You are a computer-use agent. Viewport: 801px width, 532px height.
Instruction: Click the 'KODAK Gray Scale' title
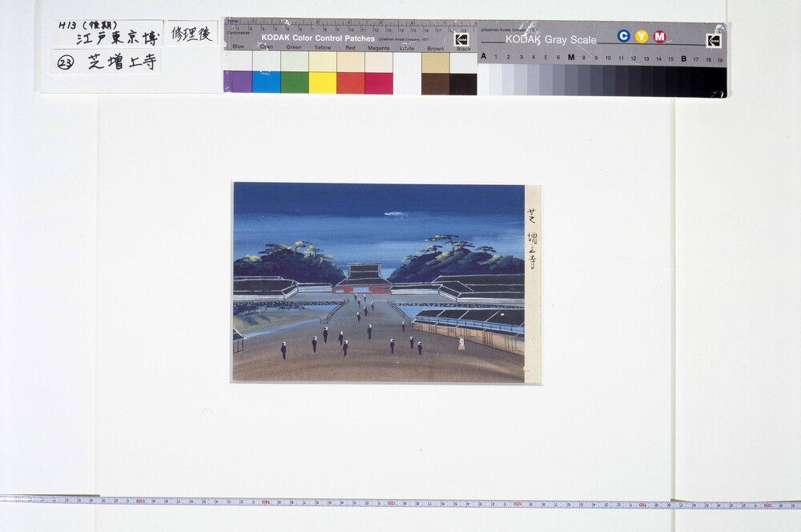click(551, 39)
